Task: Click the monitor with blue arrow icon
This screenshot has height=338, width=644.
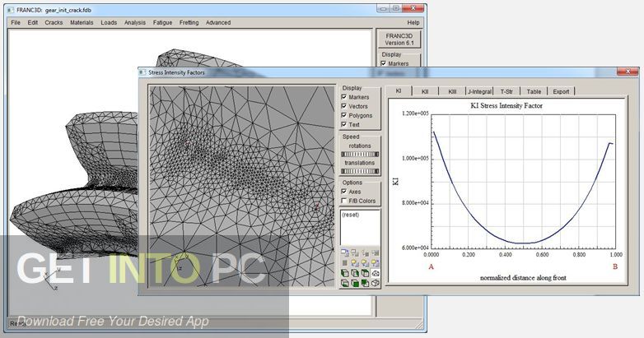Action: coord(344,252)
